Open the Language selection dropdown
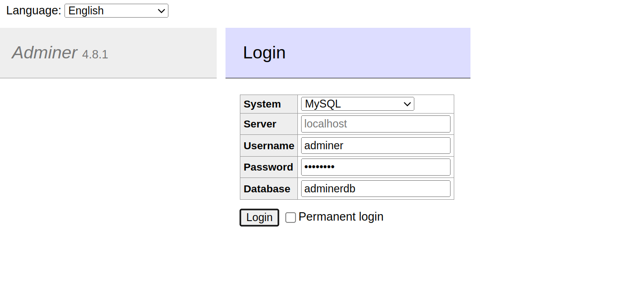Image resolution: width=644 pixels, height=298 pixels. 116,11
